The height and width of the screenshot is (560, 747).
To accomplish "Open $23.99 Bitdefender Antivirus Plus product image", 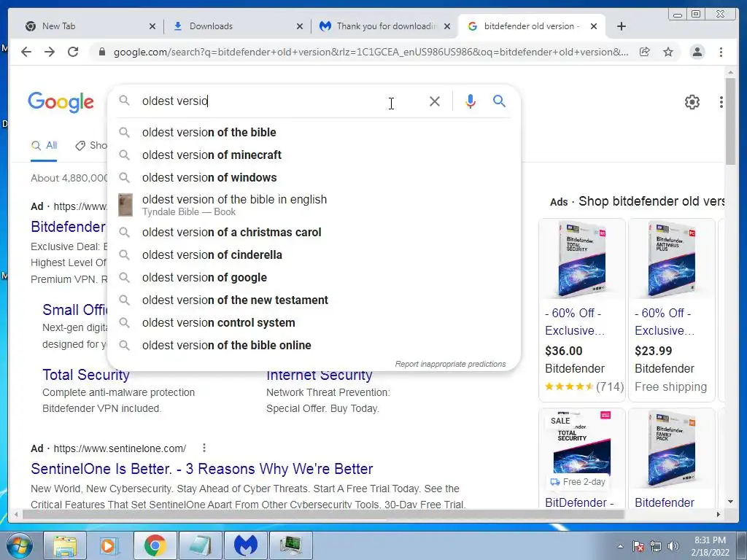I will click(671, 260).
